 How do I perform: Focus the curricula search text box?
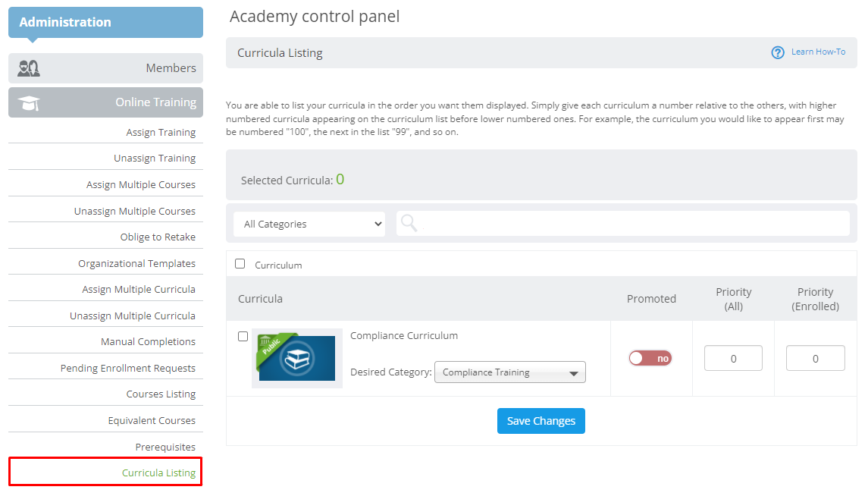pos(623,223)
